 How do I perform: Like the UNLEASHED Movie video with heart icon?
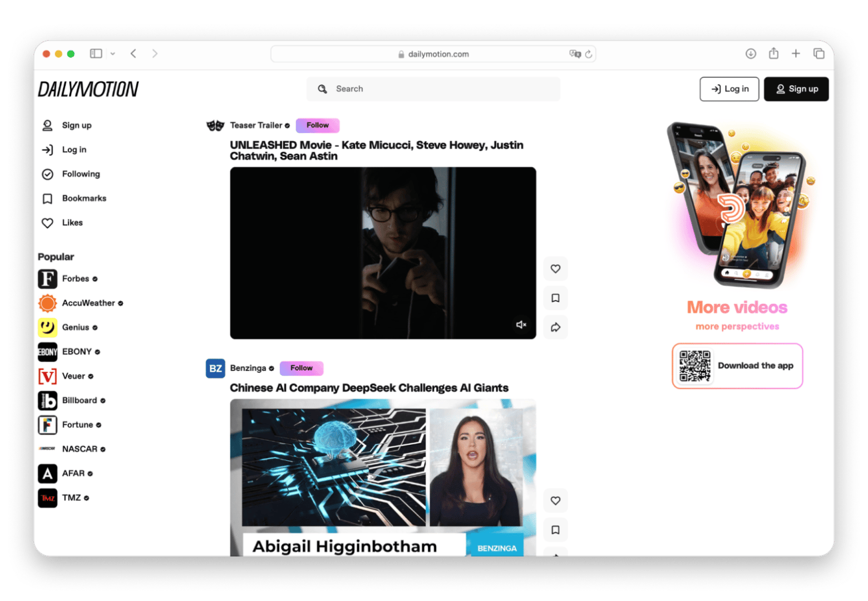[555, 269]
